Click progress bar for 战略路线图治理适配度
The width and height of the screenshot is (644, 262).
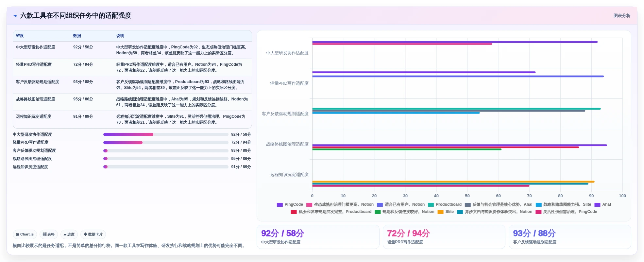click(166, 159)
